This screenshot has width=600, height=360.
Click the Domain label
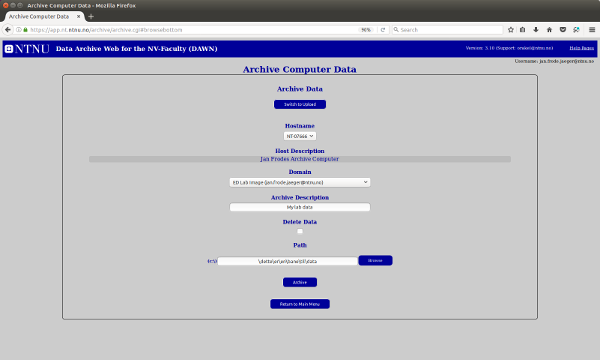pos(300,172)
